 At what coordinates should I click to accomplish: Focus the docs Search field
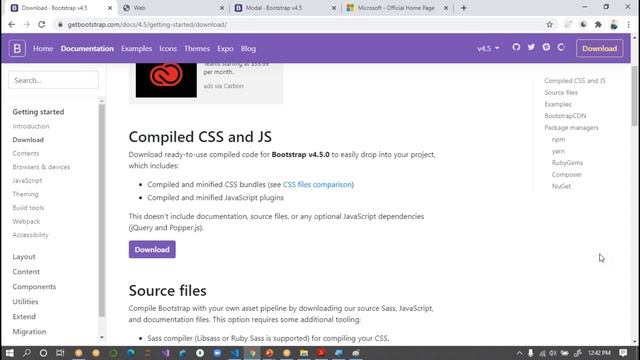coord(53,80)
